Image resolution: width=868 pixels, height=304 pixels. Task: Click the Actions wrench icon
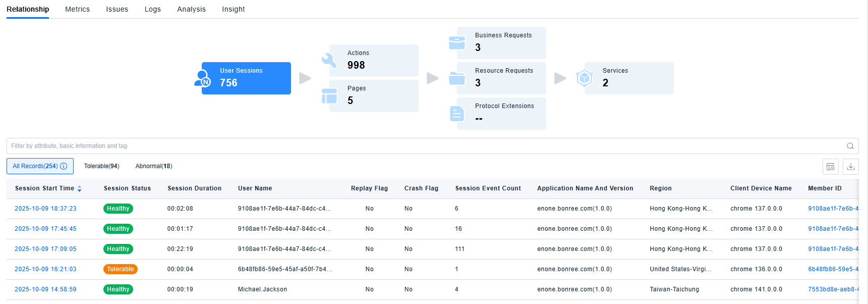329,60
